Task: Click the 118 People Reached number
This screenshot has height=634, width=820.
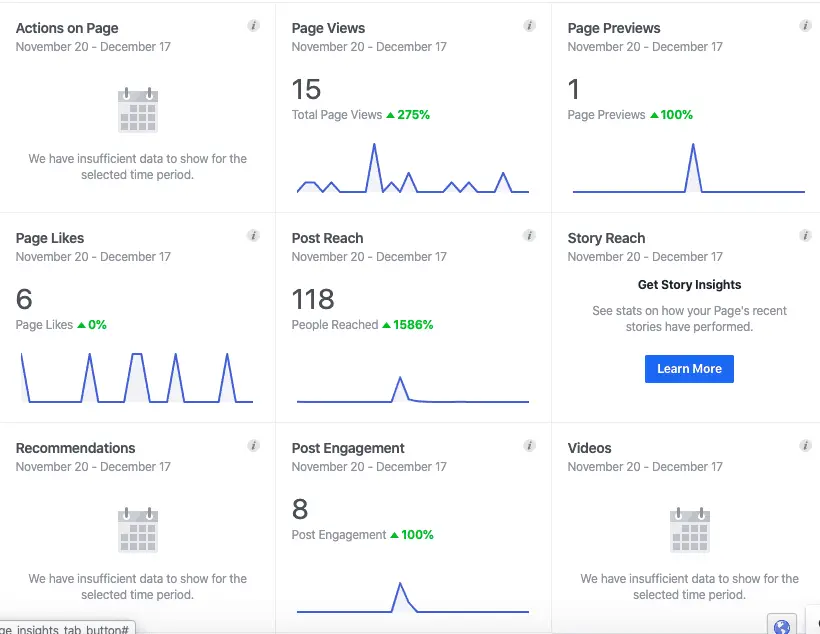Action: click(x=313, y=299)
